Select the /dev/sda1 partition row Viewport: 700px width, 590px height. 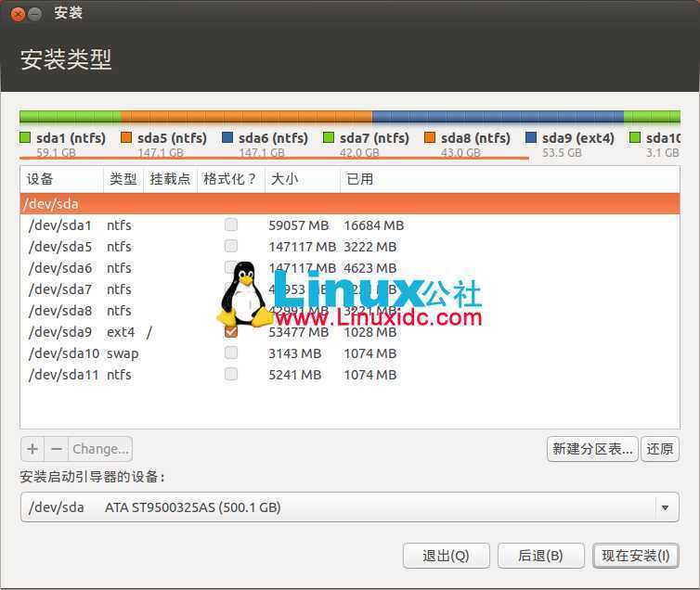pyautogui.click(x=350, y=225)
